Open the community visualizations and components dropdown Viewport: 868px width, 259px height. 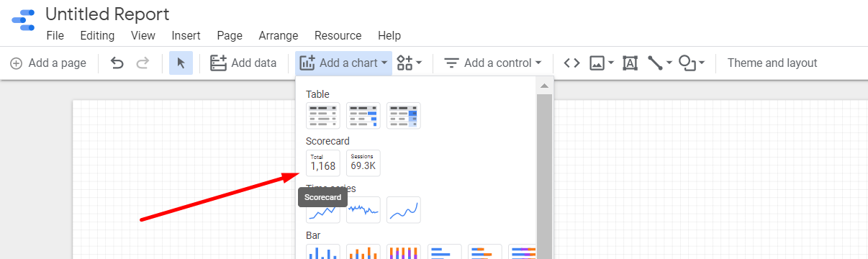click(409, 63)
